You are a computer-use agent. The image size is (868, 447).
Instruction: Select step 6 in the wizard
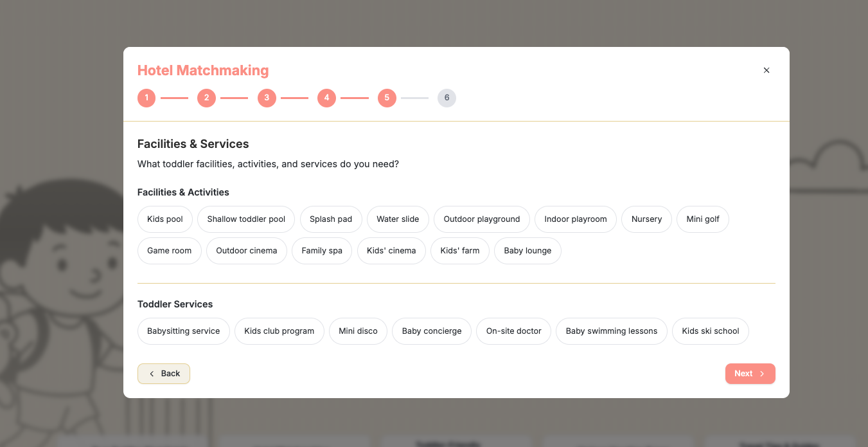click(447, 98)
